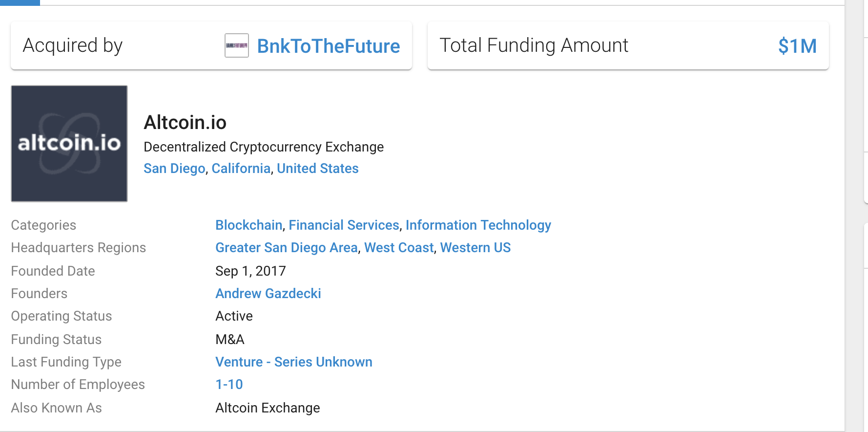Screen dimensions: 868x432
Task: Select the California location link
Action: [241, 169]
